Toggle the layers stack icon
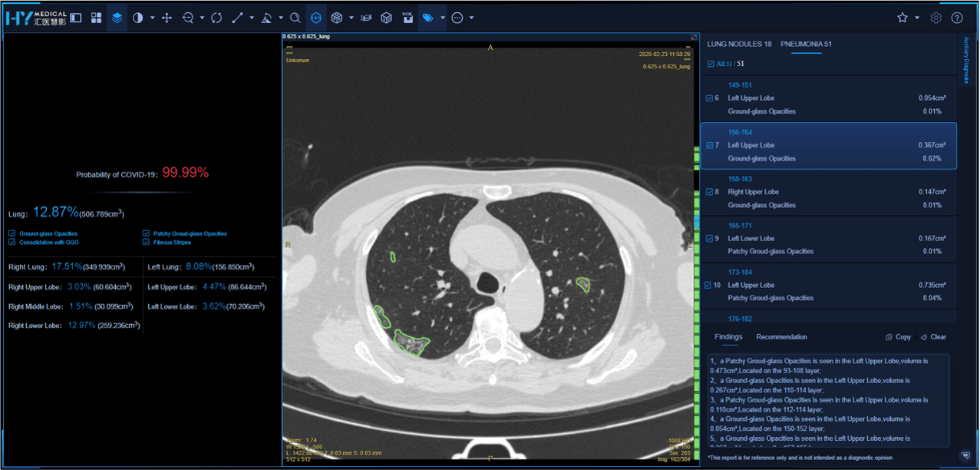Viewport: 980px width, 470px height. [x=117, y=18]
